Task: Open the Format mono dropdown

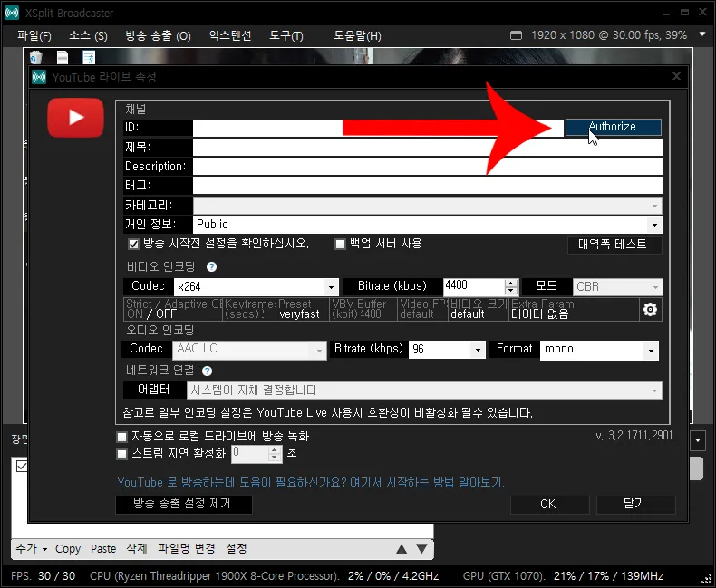Action: pos(599,350)
